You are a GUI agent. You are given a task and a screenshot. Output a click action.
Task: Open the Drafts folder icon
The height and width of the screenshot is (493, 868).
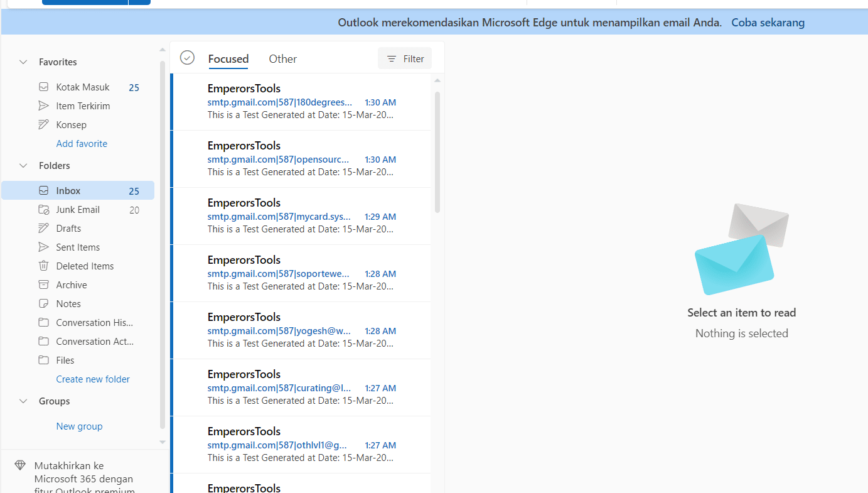[x=43, y=229]
